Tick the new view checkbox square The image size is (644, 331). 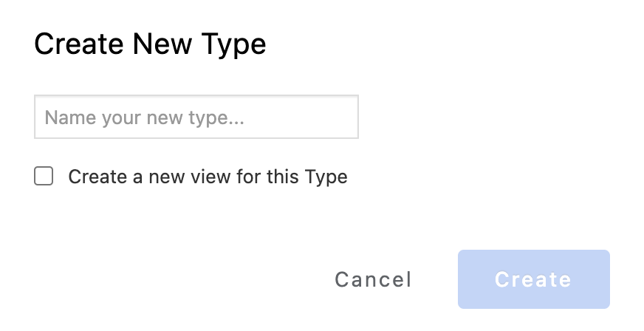click(x=44, y=177)
